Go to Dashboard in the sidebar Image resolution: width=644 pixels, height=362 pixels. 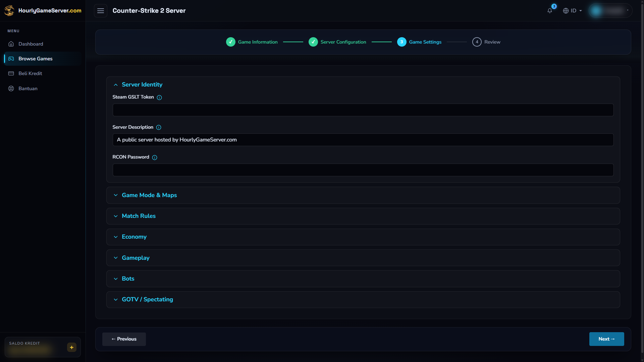pos(43,44)
